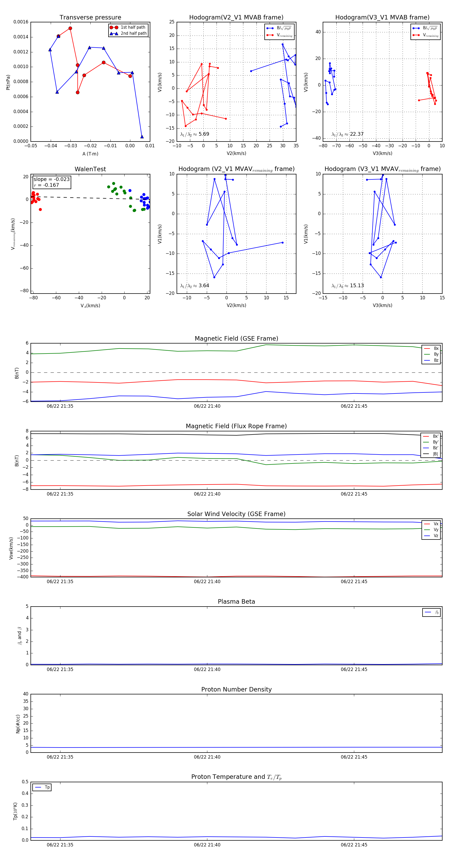
Task: Click the "Proton Temperature and Te/Tp" title
Action: coord(236,777)
